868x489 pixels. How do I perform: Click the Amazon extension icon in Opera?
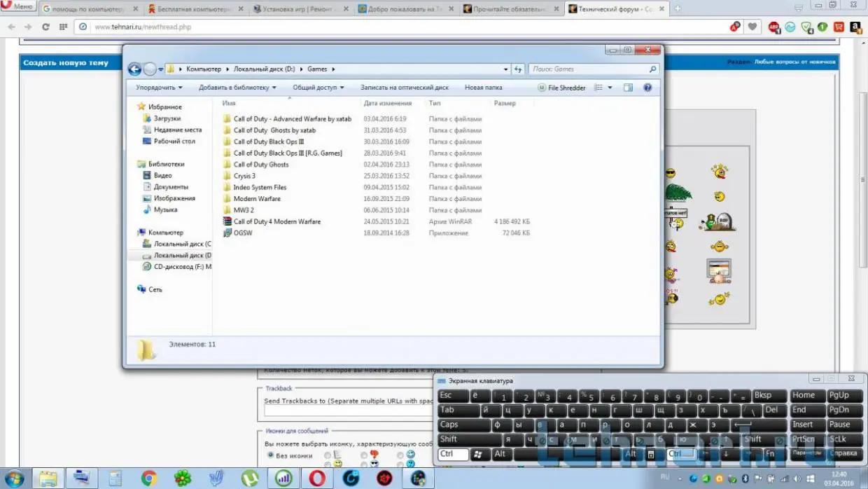(855, 27)
